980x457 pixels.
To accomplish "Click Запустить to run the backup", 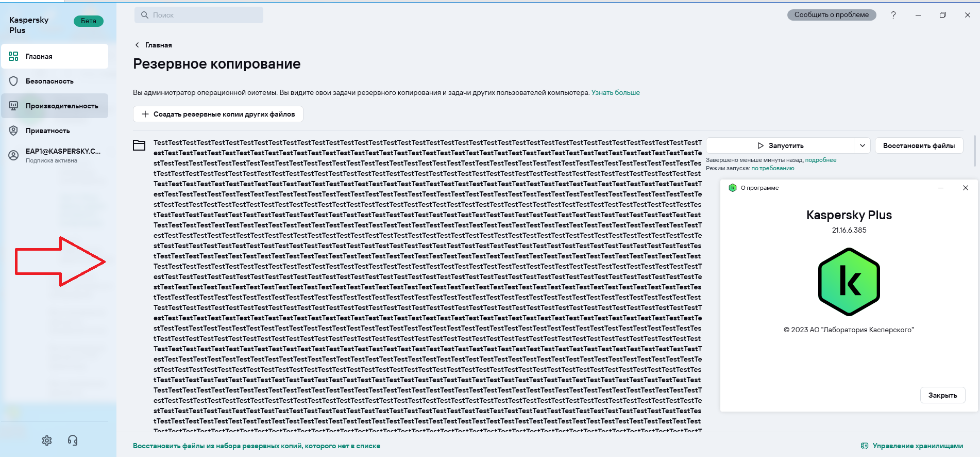I will pyautogui.click(x=780, y=145).
